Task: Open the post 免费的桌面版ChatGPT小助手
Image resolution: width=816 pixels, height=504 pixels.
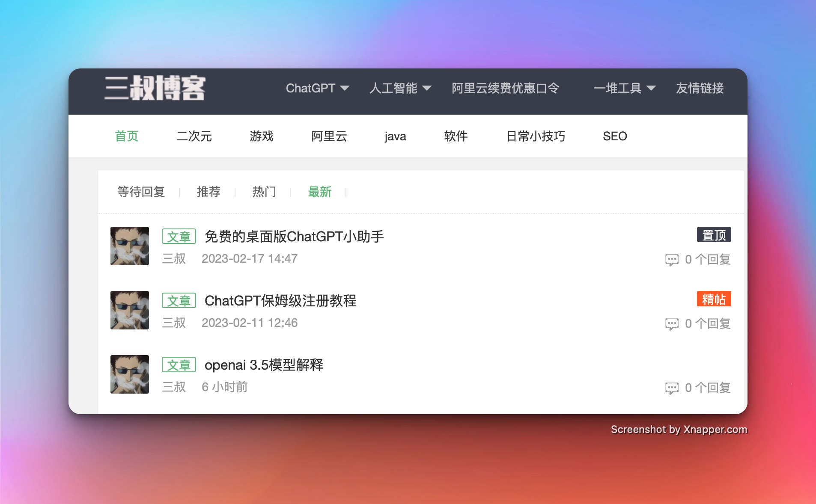Action: [x=295, y=236]
